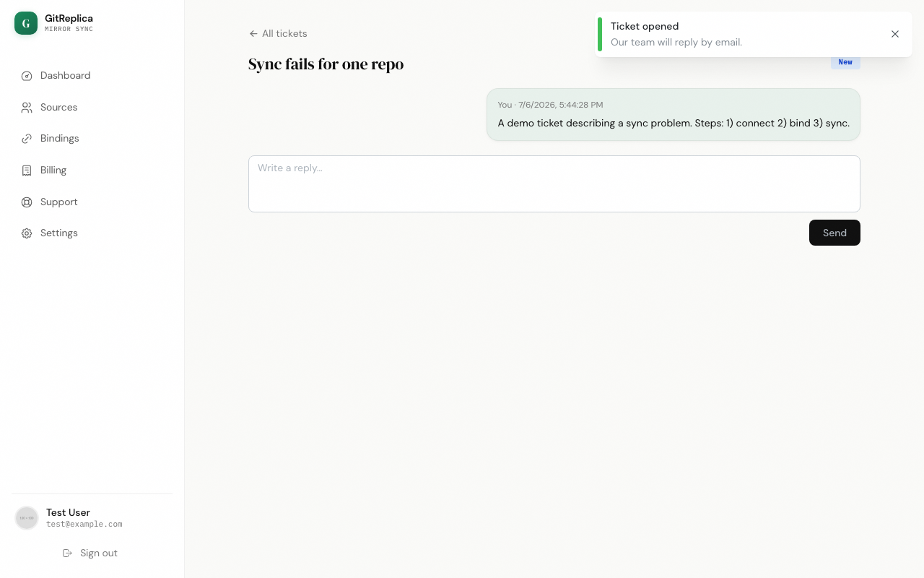Click the New status badge
Viewport: 924px width, 578px height.
click(845, 62)
